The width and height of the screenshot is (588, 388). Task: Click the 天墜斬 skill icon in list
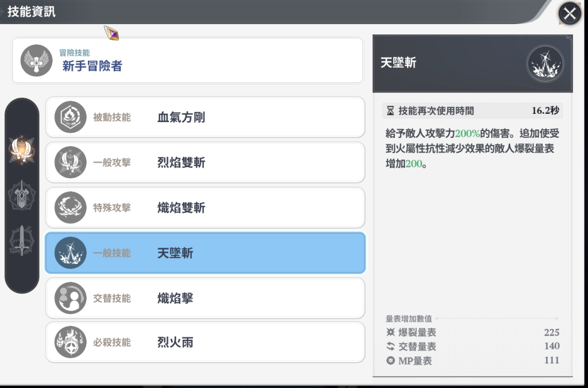(70, 253)
